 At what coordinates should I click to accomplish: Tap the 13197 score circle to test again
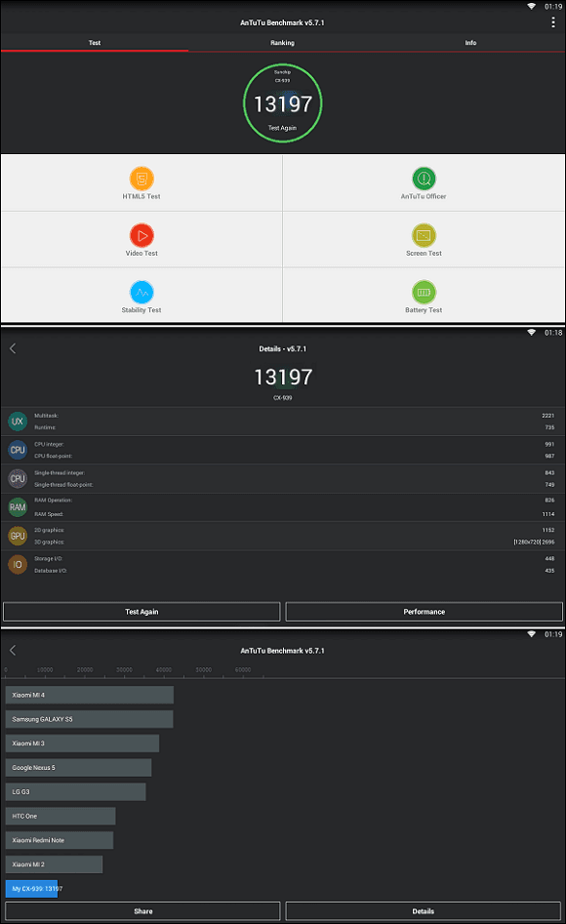(282, 103)
